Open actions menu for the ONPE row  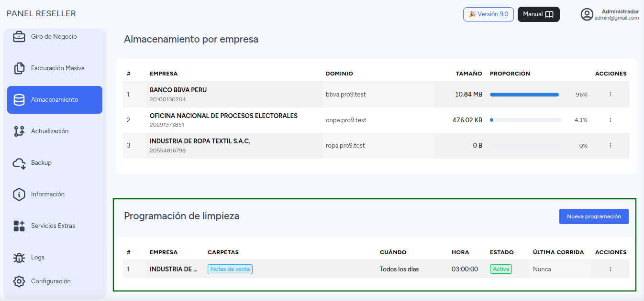611,120
